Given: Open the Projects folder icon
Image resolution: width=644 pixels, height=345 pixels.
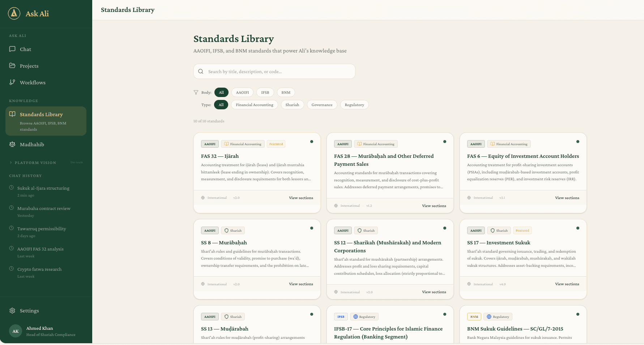Looking at the screenshot, I should 12,66.
